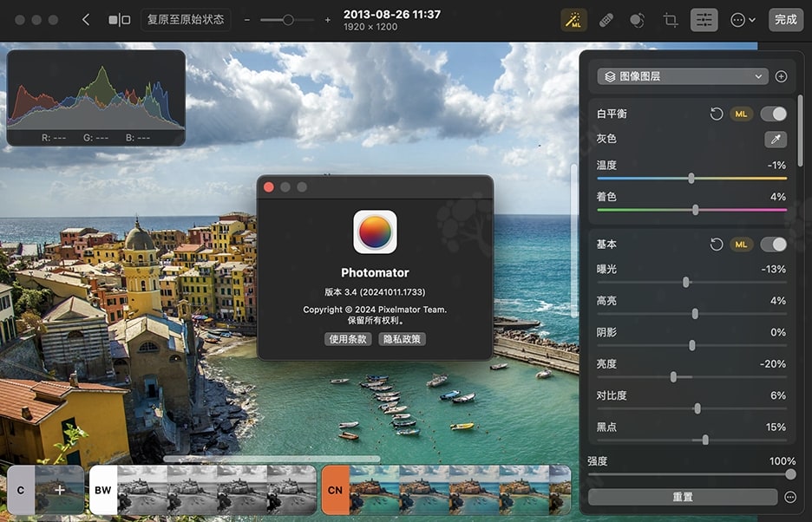Click the histogram panel
The width and height of the screenshot is (812, 522).
pyautogui.click(x=95, y=98)
